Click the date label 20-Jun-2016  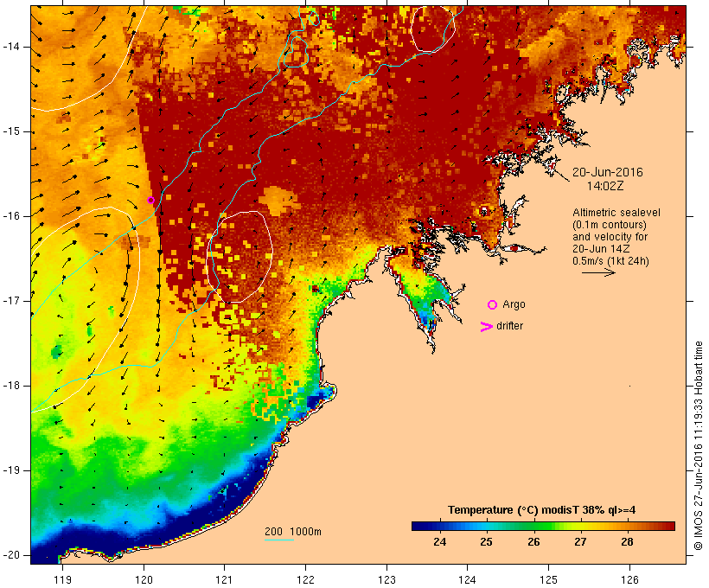click(x=607, y=172)
